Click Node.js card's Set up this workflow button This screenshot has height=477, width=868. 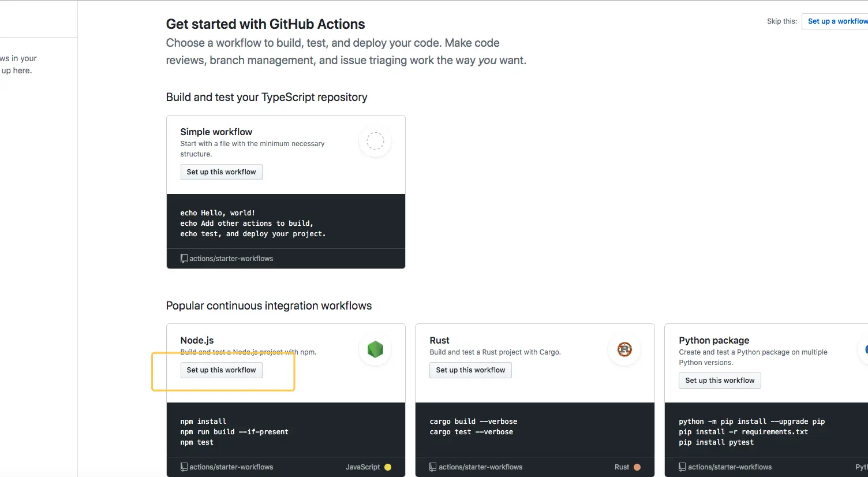pos(221,370)
